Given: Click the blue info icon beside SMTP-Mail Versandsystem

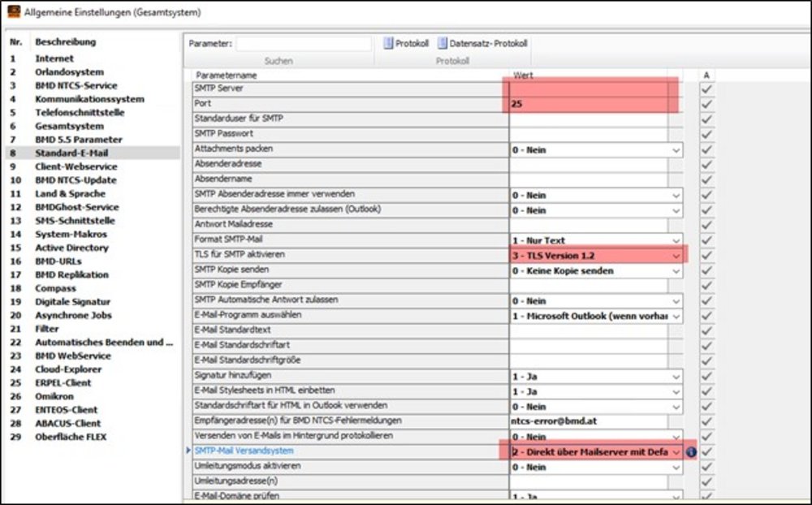Looking at the screenshot, I should (x=691, y=451).
